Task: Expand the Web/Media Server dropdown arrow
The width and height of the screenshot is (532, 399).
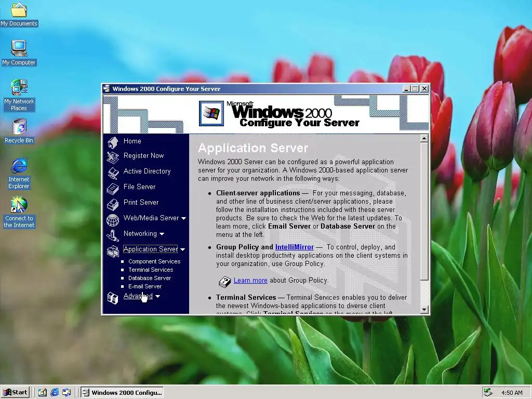Action: click(183, 219)
